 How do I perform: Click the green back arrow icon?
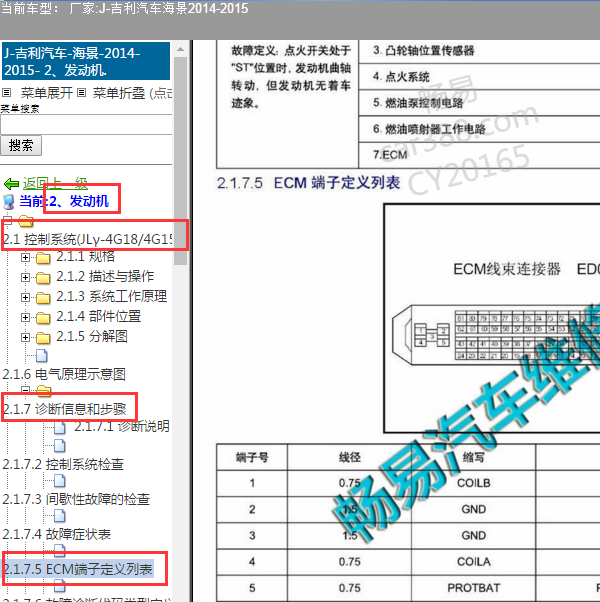click(11, 184)
